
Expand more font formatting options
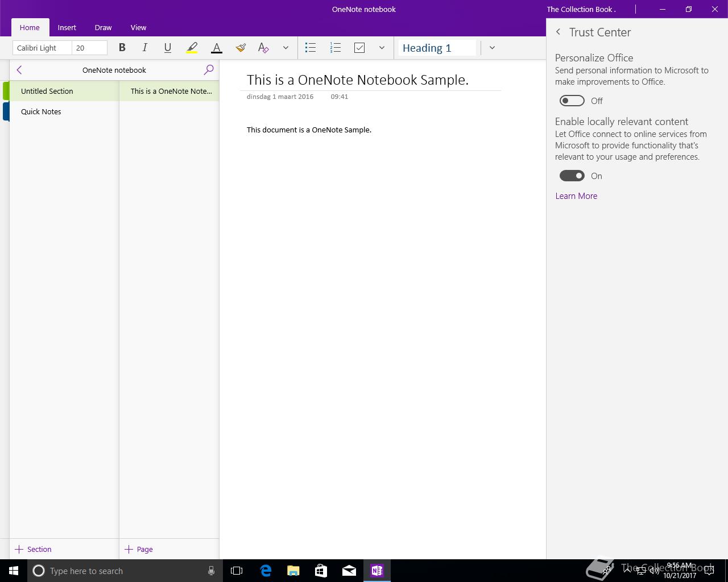pos(286,48)
